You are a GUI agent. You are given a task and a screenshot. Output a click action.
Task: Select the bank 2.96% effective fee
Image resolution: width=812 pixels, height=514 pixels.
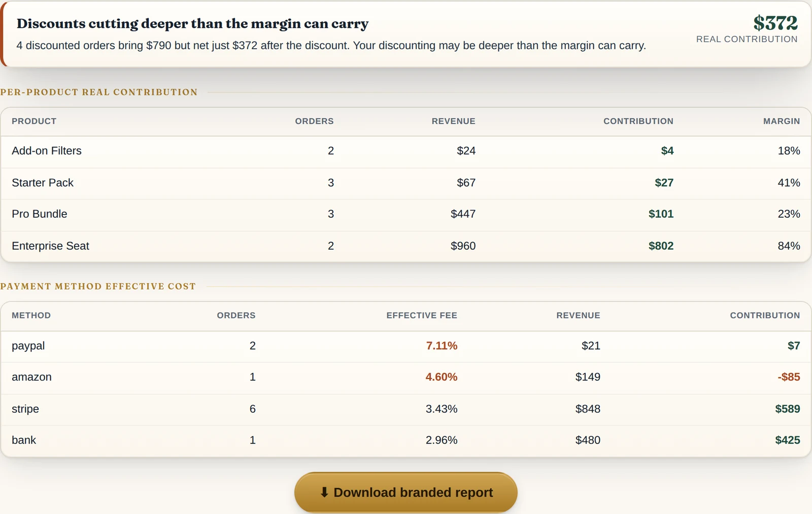tap(442, 440)
